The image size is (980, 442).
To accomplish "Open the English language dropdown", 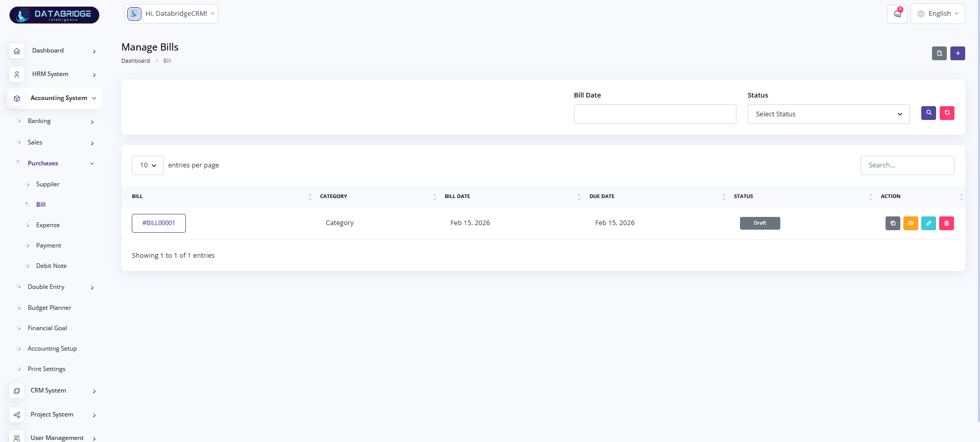I will (938, 14).
